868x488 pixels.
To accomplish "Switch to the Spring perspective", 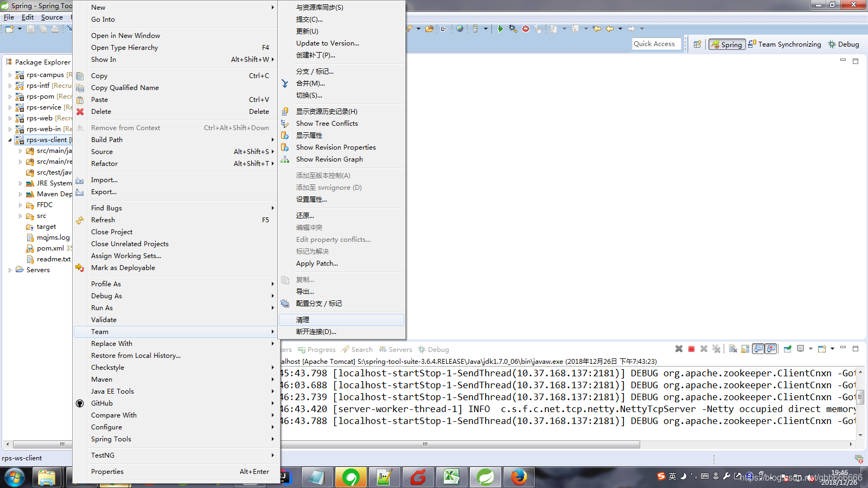I will coord(726,44).
